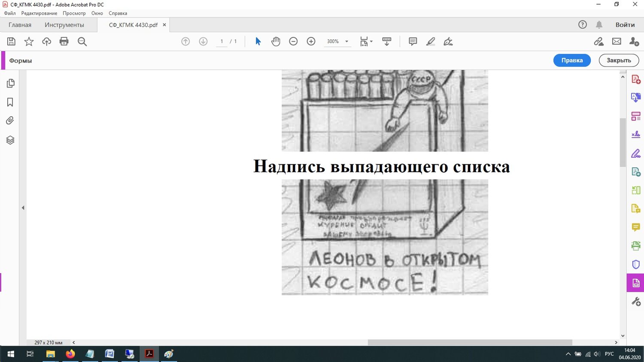Open the Bookmarks panel icon

(10, 102)
